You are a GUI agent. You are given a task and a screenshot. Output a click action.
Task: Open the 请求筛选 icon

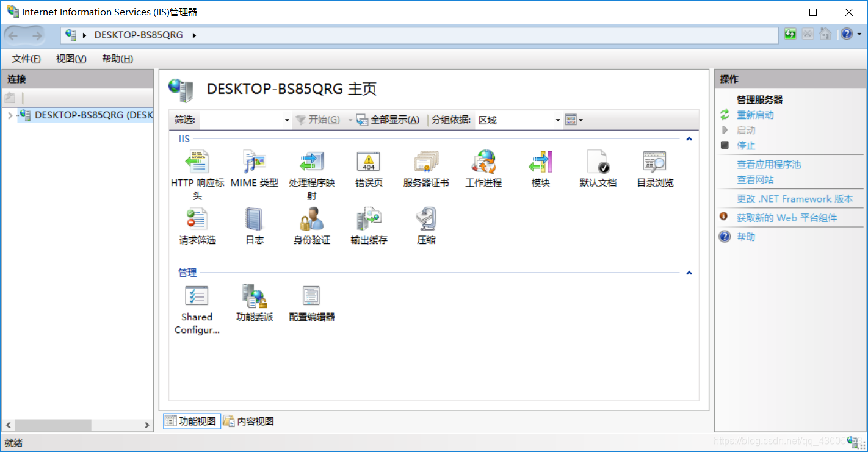pyautogui.click(x=197, y=220)
